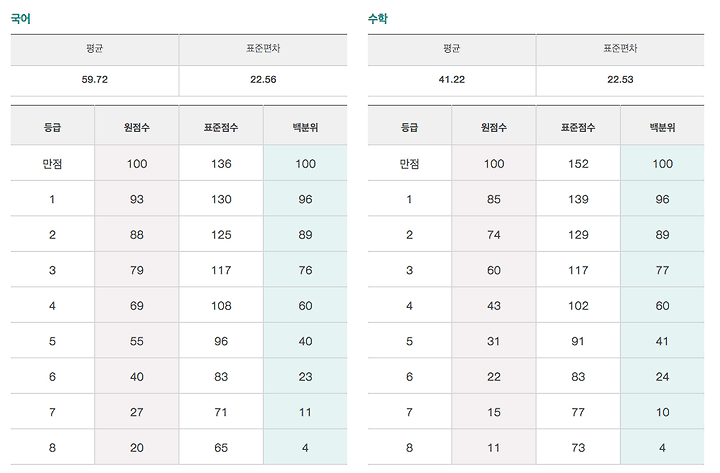Screen dimensions: 720x473
Task: Select 만점 row label in 국어 table
Action: [52, 163]
